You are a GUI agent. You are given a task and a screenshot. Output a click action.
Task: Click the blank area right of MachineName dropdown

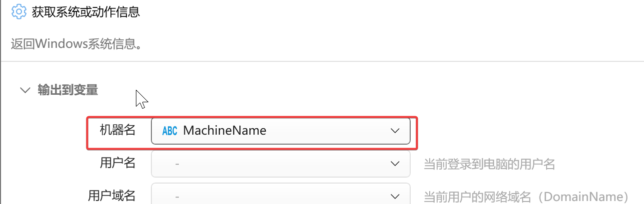pos(530,131)
